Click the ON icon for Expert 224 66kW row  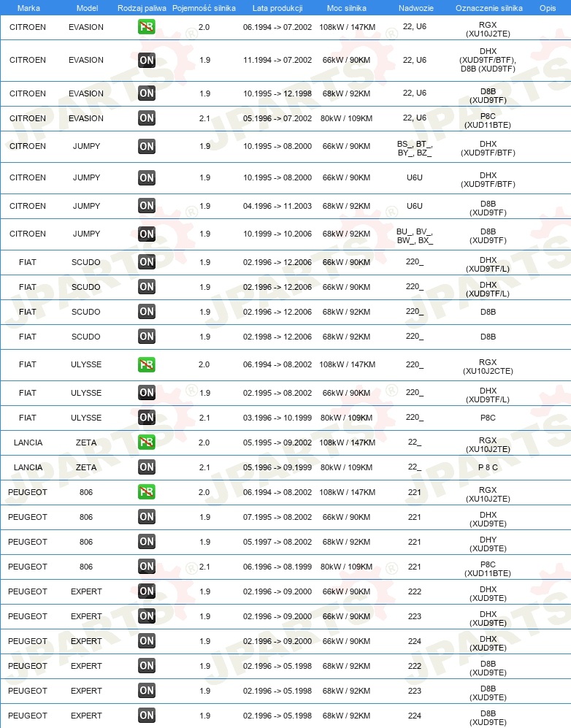pos(147,641)
